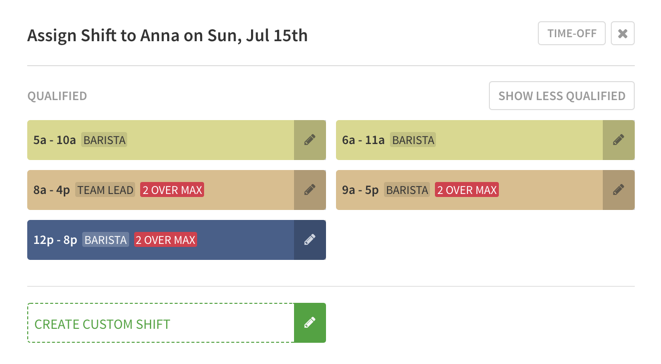This screenshot has width=661, height=364.
Task: Select the 9a - 5p Barista shift
Action: [x=469, y=190]
